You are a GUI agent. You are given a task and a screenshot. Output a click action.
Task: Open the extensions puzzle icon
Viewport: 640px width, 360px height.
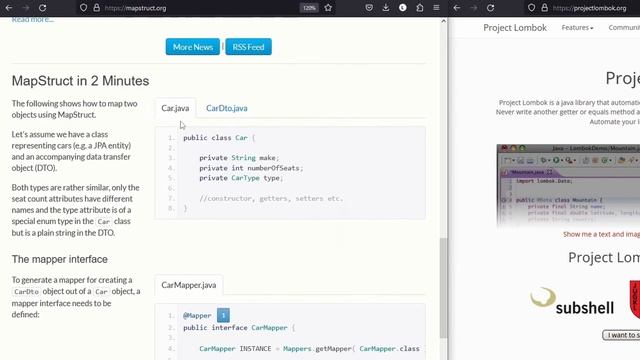click(x=420, y=8)
